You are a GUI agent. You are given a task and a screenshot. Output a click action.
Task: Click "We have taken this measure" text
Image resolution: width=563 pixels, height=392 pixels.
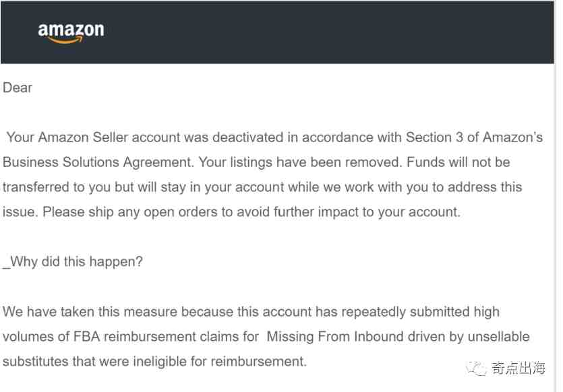(80, 312)
